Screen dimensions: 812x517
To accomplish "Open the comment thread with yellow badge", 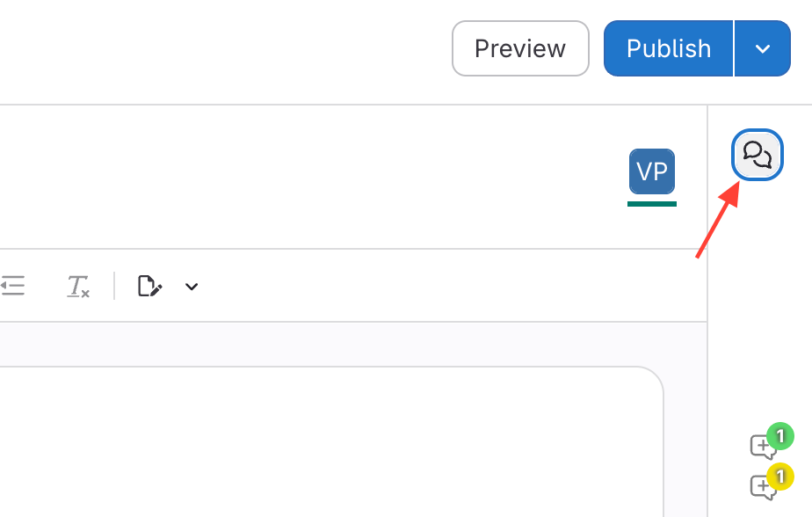I will pos(762,486).
